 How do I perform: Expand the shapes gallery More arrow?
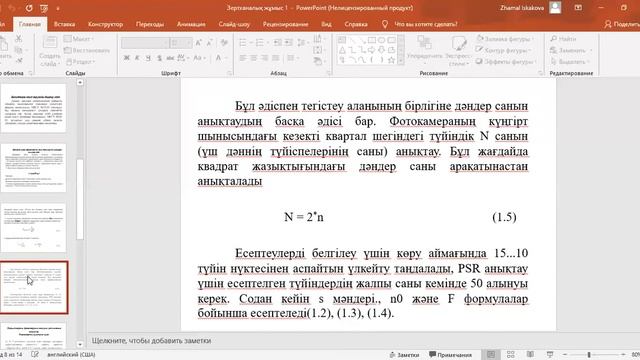[x=401, y=61]
